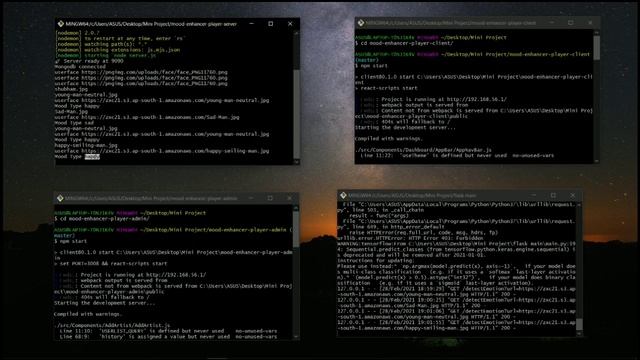This screenshot has width=640, height=360.
Task: Click the '$ cd mood-enhancer-player-client/' command
Action: tap(404, 43)
